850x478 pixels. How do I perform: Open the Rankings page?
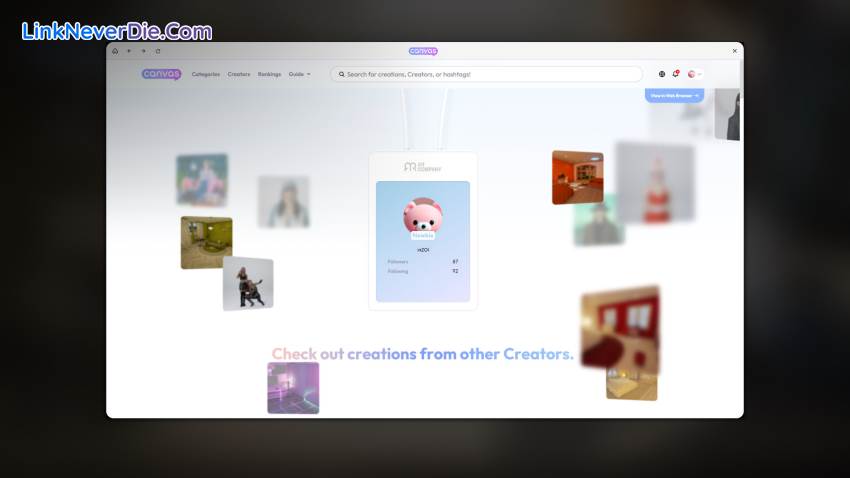coord(269,74)
